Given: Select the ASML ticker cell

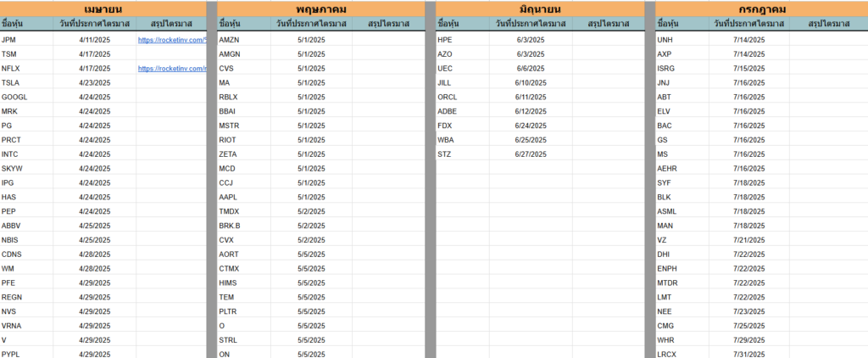Looking at the screenshot, I should [682, 212].
